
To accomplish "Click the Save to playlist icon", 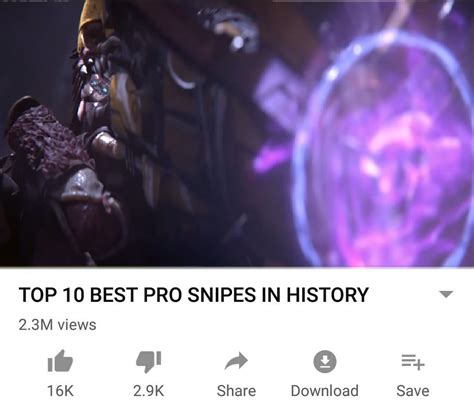I will (x=413, y=362).
